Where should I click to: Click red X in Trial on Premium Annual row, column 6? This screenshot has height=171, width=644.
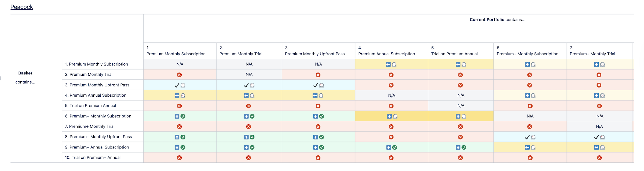click(x=530, y=106)
